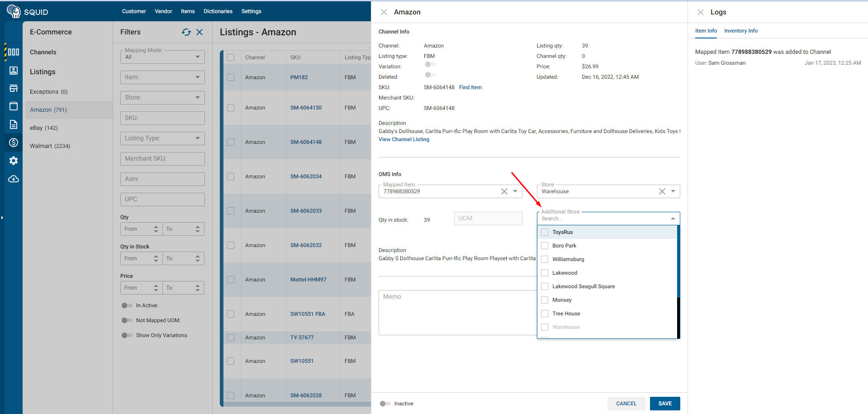Check the Boro Park store option
This screenshot has width=868, height=414.
click(x=545, y=246)
